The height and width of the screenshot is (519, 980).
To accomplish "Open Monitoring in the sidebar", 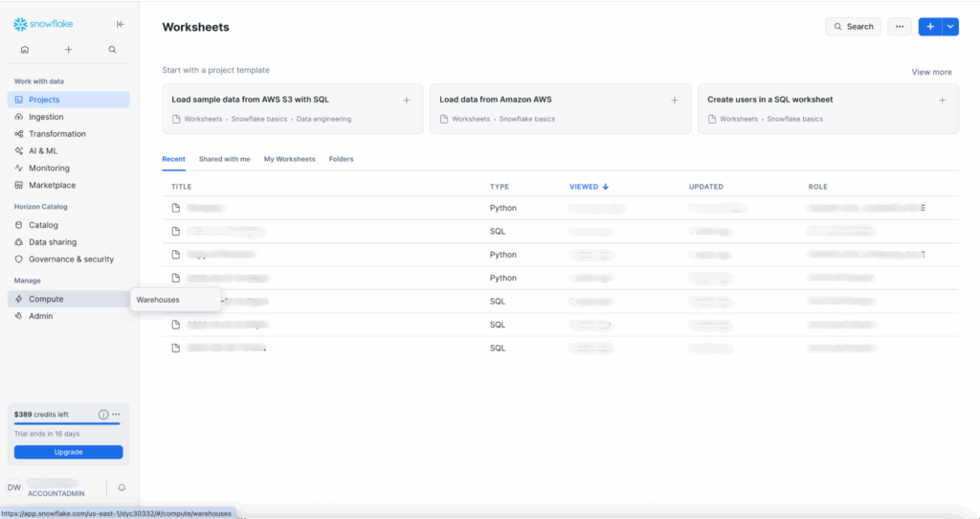I will [49, 169].
